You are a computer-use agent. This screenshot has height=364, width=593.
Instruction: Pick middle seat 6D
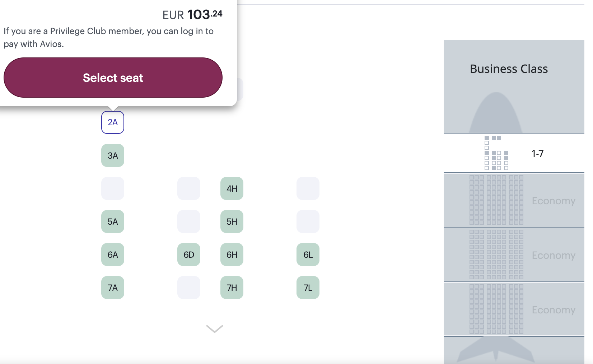pos(189,255)
